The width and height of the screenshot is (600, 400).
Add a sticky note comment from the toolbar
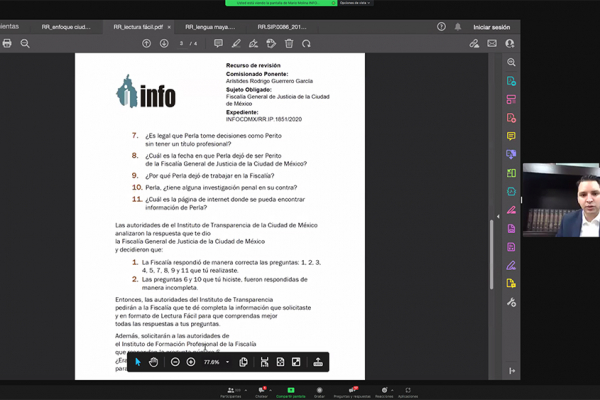click(x=218, y=44)
